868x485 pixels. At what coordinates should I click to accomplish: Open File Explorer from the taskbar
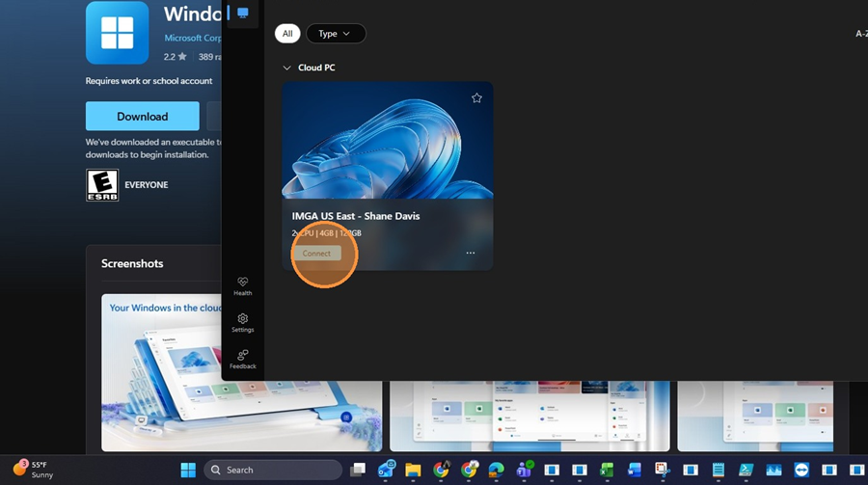pyautogui.click(x=413, y=470)
